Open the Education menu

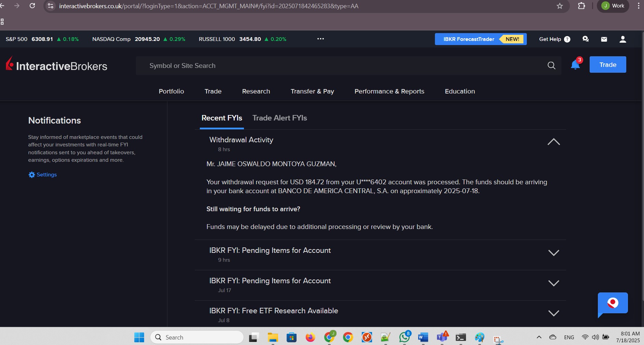click(460, 91)
